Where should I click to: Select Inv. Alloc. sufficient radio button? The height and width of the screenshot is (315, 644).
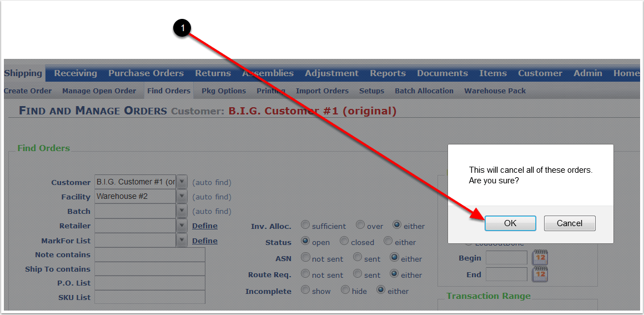tap(305, 225)
